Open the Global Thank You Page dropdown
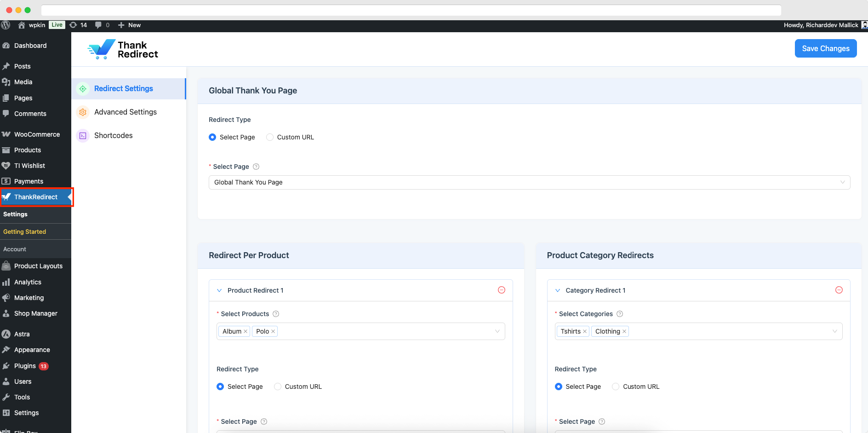This screenshot has width=868, height=433. 529,182
